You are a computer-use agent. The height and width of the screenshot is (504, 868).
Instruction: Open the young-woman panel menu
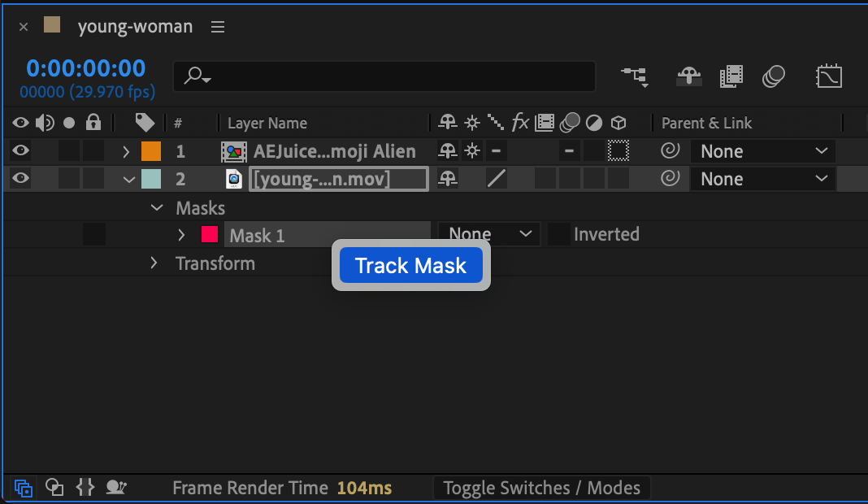point(217,27)
